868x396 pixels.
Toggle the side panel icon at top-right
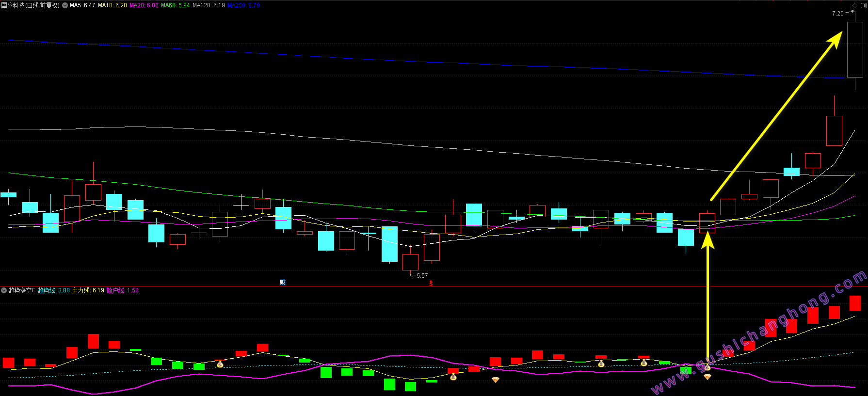[x=863, y=5]
